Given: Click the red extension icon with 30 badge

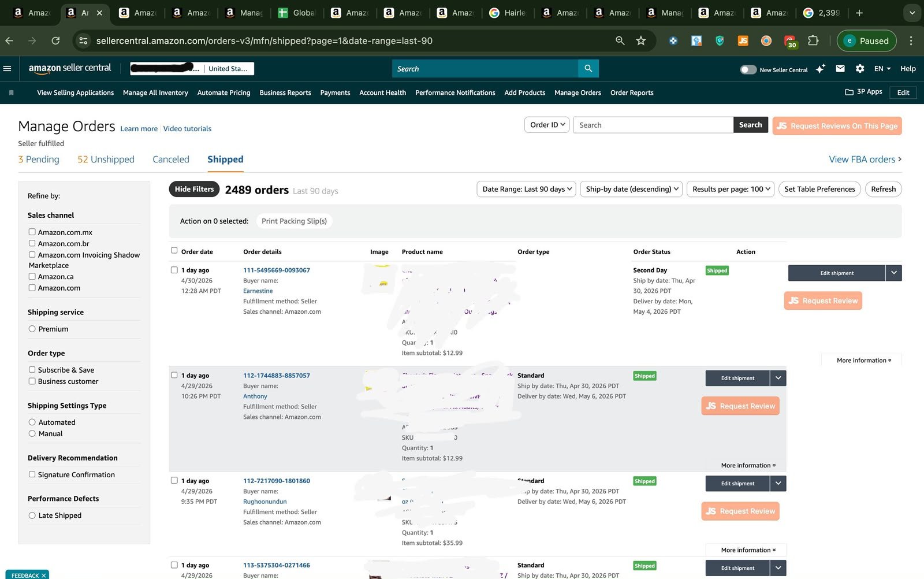Looking at the screenshot, I should pos(790,41).
